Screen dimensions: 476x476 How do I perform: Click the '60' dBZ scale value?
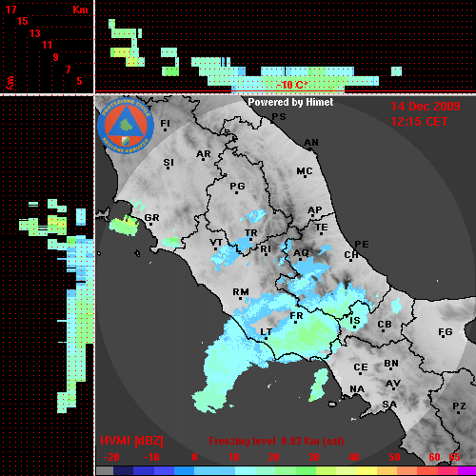click(x=434, y=457)
